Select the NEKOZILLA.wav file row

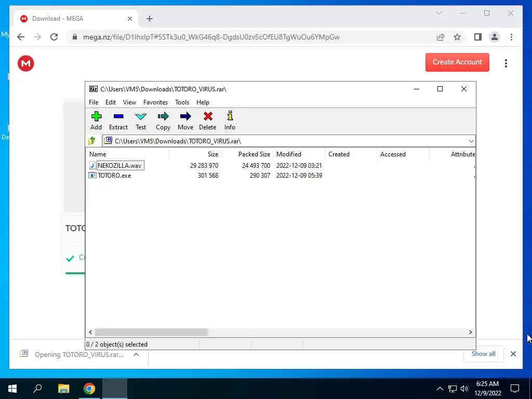point(280,166)
